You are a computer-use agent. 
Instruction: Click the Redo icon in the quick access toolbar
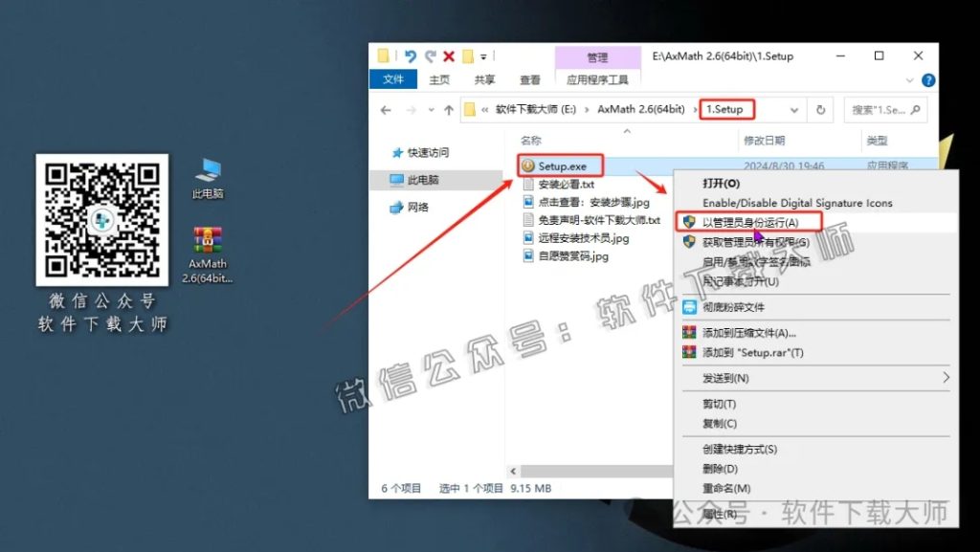pyautogui.click(x=430, y=56)
